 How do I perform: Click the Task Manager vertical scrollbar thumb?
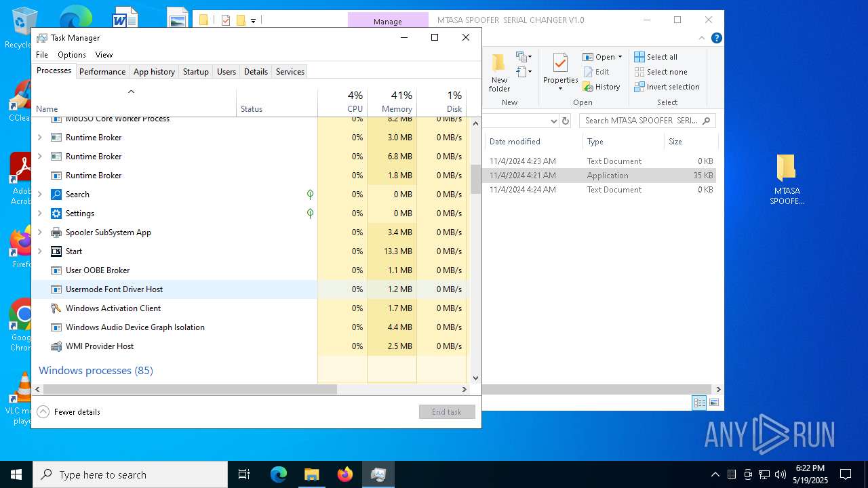475,180
